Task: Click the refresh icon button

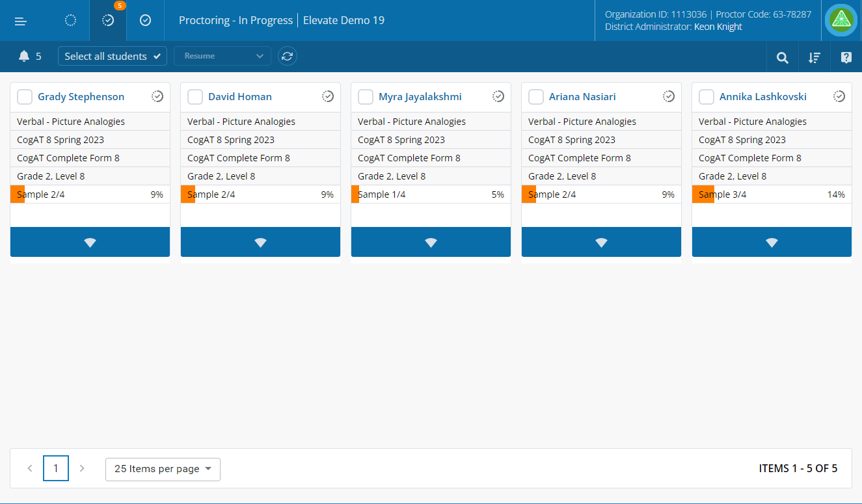Action: tap(288, 56)
